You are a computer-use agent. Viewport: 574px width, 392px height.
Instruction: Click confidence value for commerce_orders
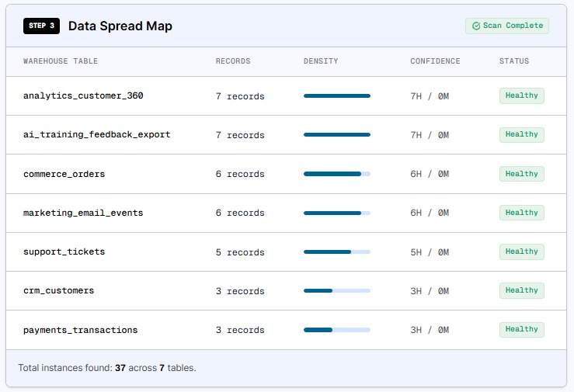click(430, 174)
